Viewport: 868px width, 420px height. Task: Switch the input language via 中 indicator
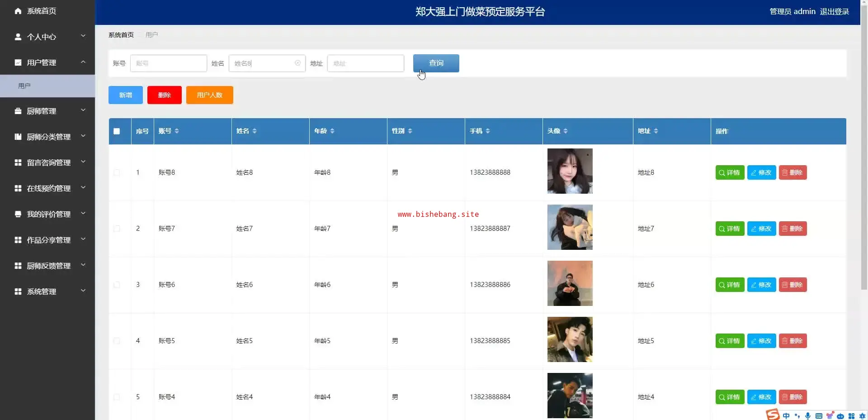click(x=786, y=416)
